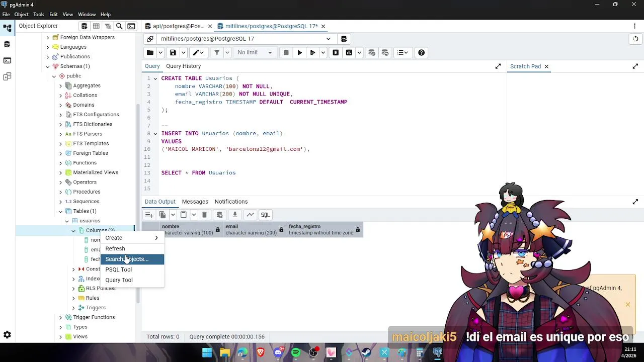Click the SQL button in Data Output toolbar
Screen dimensions: 644x362
(265, 215)
